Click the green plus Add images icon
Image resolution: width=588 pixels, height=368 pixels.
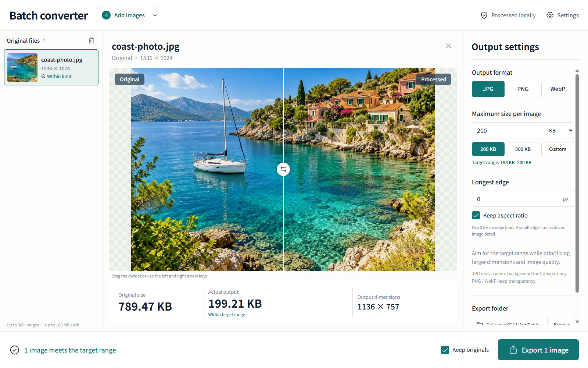coord(106,15)
